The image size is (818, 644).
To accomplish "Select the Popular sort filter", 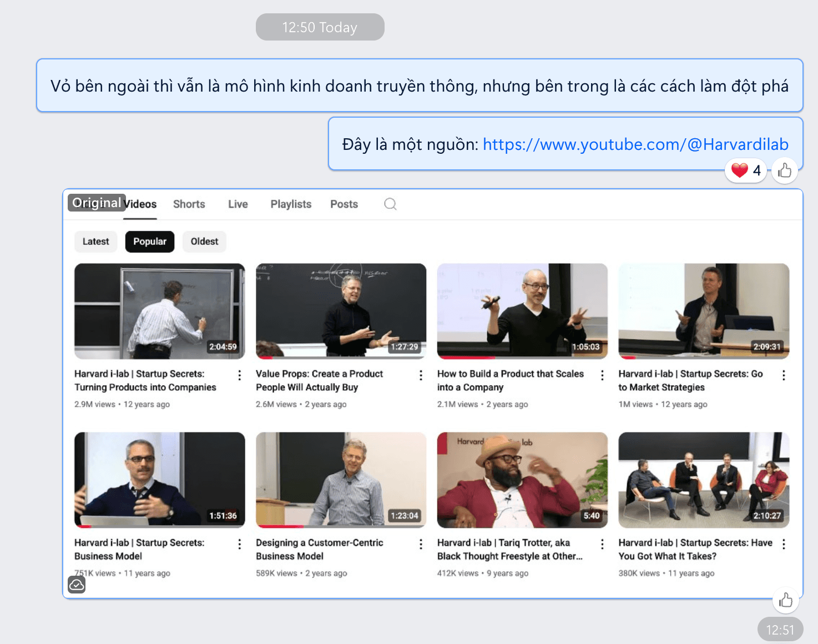I will click(x=150, y=241).
